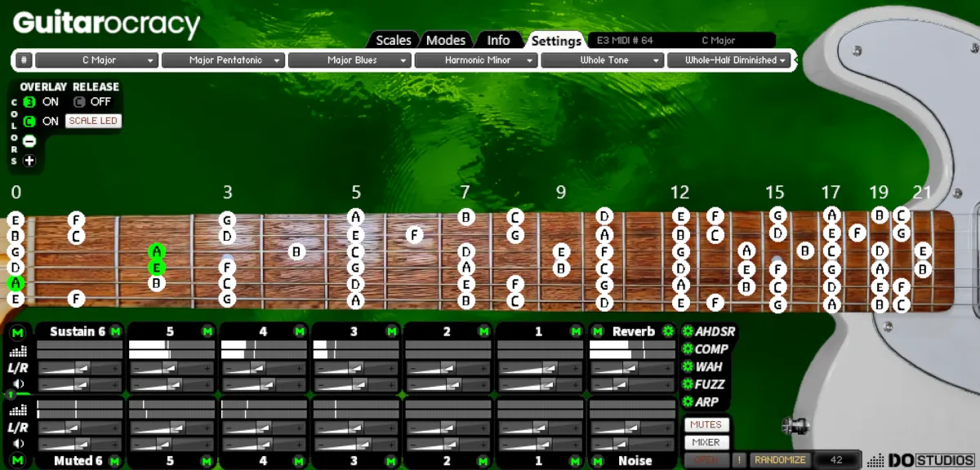The height and width of the screenshot is (470, 980).
Task: Click the C Major display in header
Action: pos(719,40)
